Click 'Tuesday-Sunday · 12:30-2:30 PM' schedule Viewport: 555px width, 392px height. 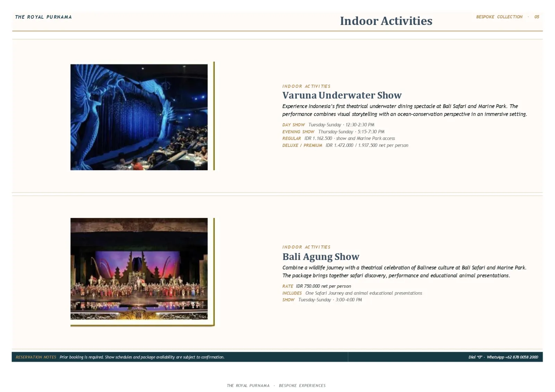point(341,125)
